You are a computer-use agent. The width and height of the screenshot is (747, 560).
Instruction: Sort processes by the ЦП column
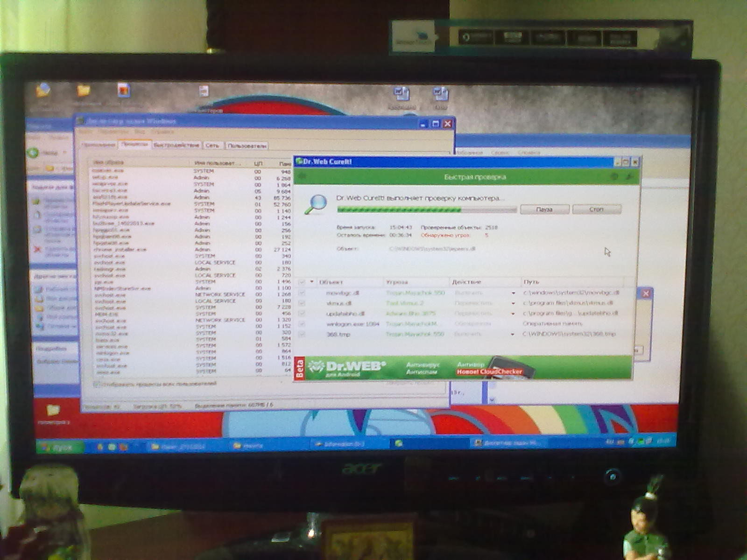258,163
